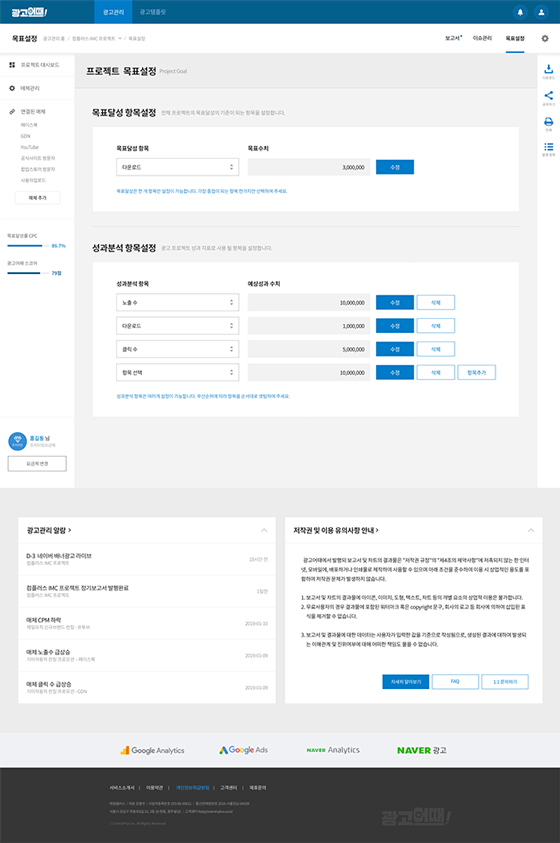Click the 매체 추가 button in sidebar

[38, 198]
